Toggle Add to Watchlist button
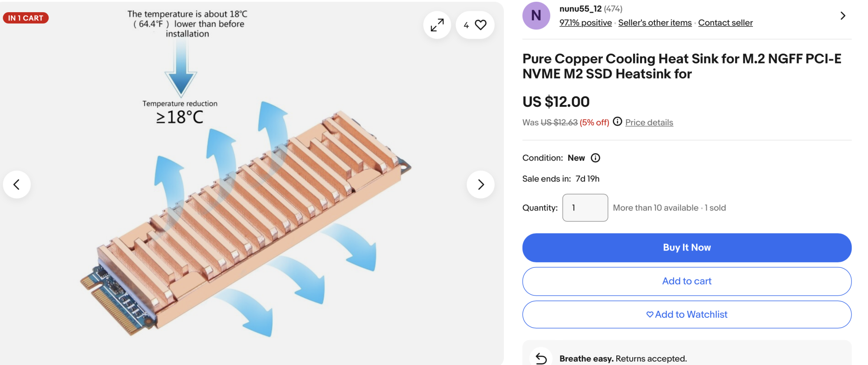The image size is (868, 365). pos(687,315)
